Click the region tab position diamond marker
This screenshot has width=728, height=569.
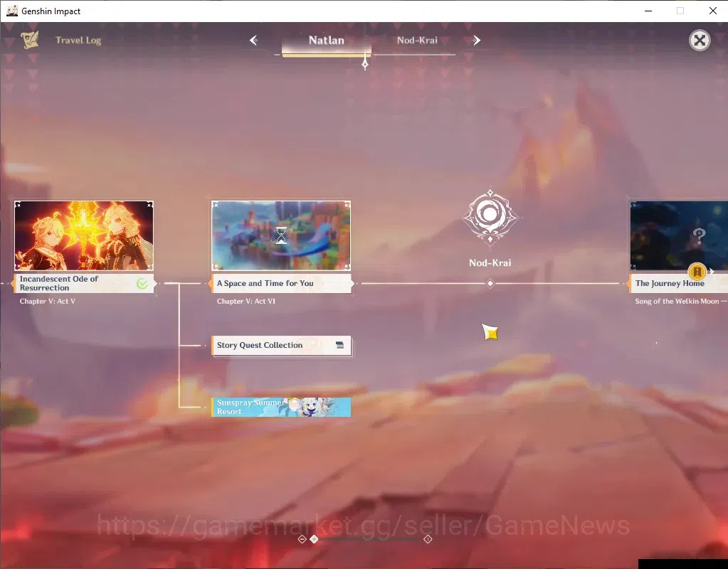(x=365, y=64)
